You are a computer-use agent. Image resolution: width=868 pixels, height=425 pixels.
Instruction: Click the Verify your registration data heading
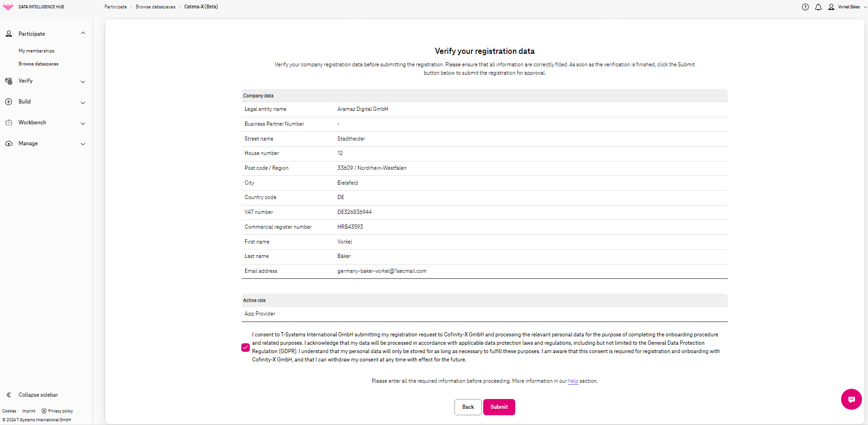(485, 51)
